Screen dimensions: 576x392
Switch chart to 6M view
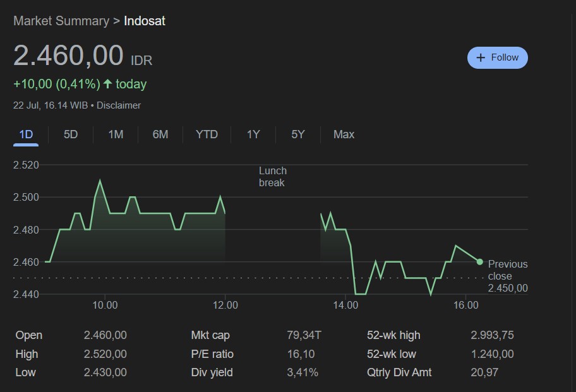tap(160, 134)
